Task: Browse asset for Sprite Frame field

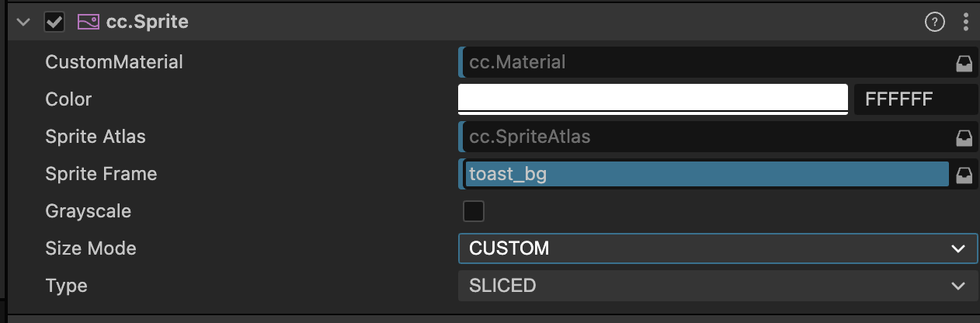Action: 964,175
